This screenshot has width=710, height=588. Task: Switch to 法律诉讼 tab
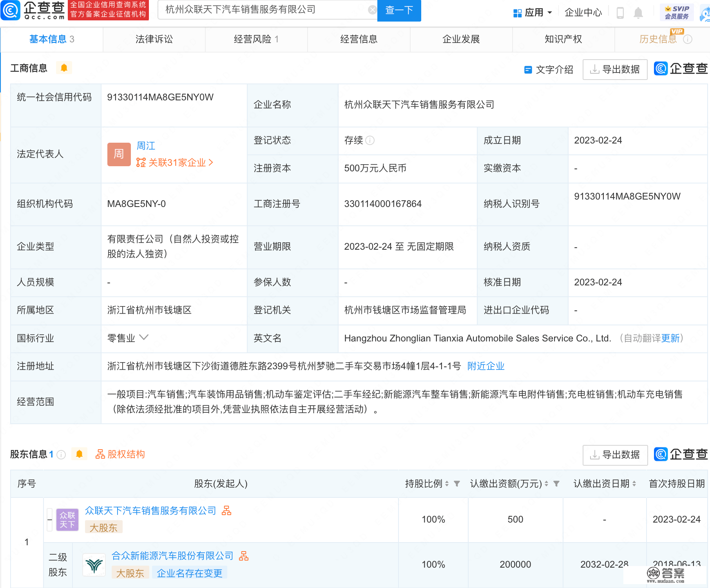coord(154,39)
